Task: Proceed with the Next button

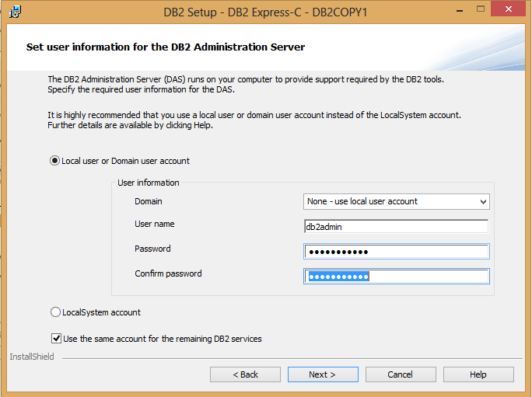Action: 323,374
